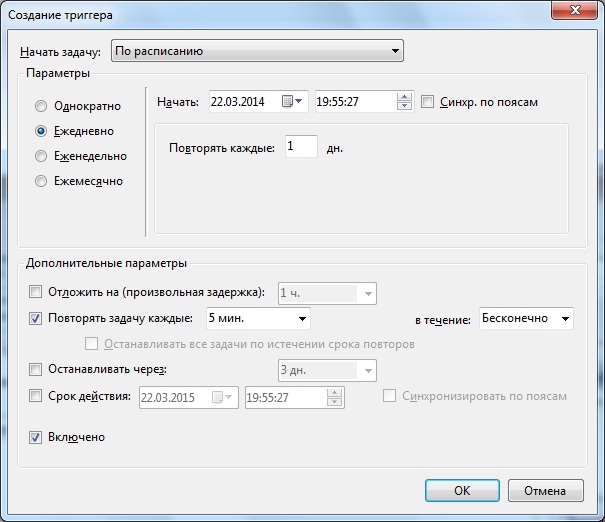Click the Повторять каждые days input field

(x=300, y=146)
